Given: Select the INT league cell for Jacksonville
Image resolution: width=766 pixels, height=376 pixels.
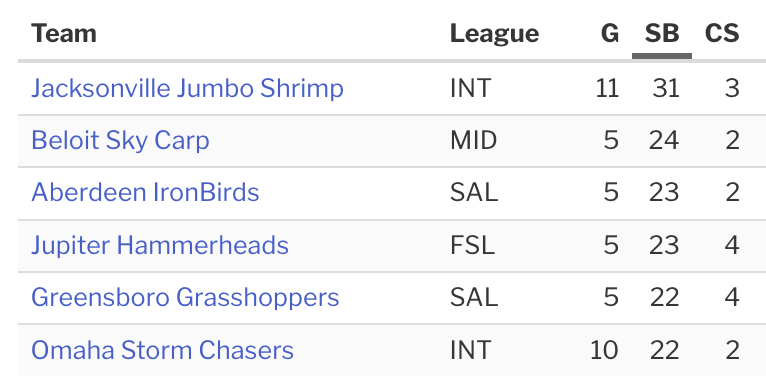Looking at the screenshot, I should 470,88.
